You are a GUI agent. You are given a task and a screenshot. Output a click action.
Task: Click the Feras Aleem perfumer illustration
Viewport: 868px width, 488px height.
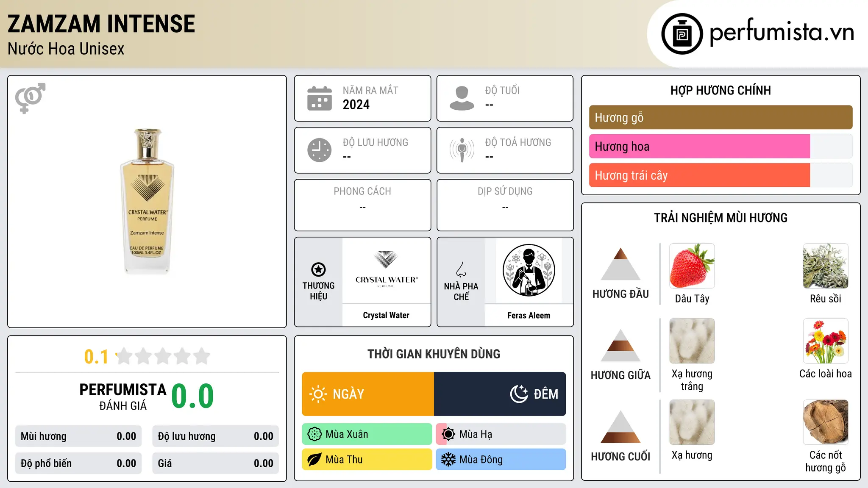[x=529, y=270]
